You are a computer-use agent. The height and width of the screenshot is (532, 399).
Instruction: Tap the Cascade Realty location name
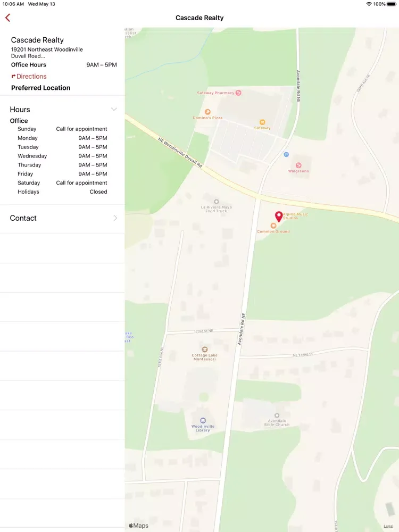tap(37, 40)
